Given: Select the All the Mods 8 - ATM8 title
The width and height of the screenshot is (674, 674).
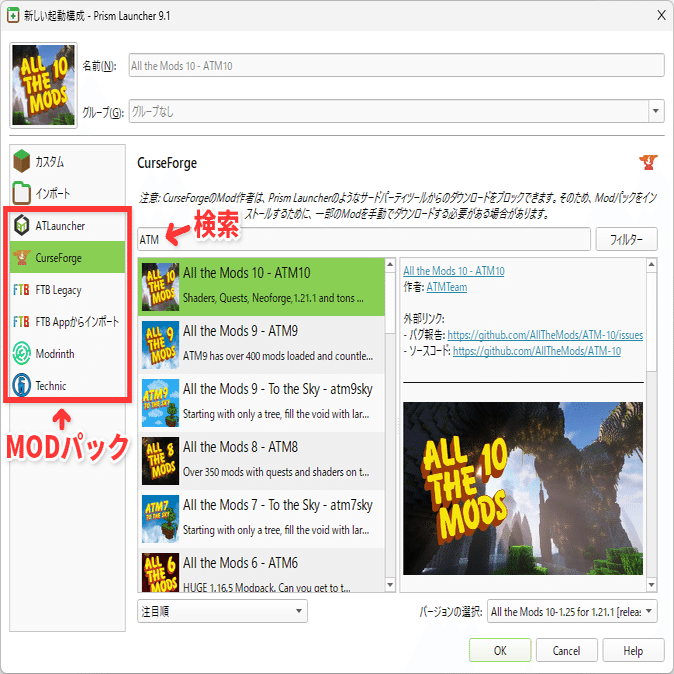Looking at the screenshot, I should [240, 447].
